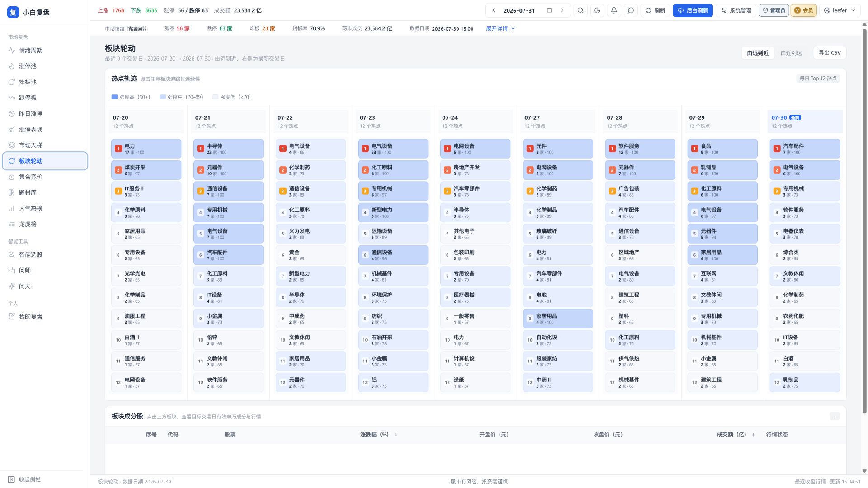This screenshot has height=488, width=868.
Task: Click 昨日涨停 history icon
Action: [x=12, y=113]
